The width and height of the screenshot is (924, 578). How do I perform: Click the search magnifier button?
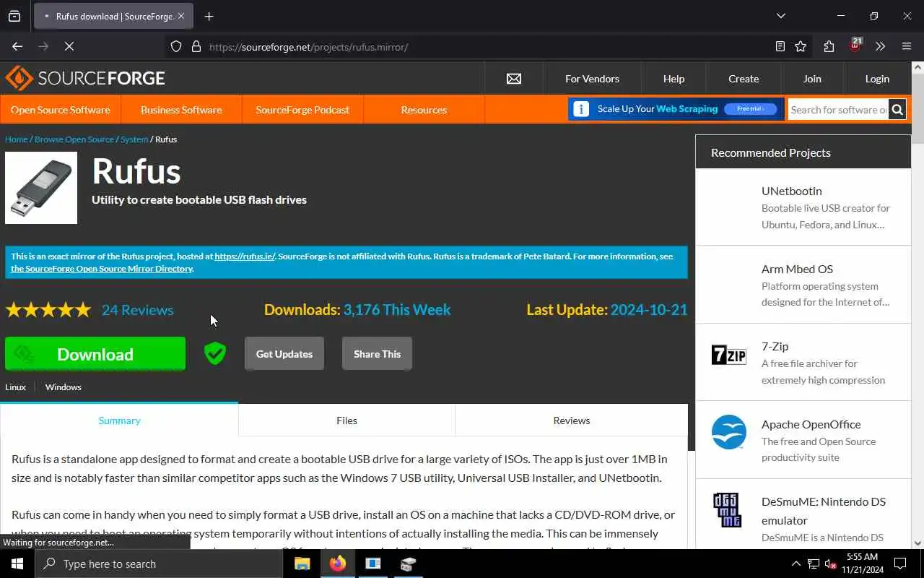pos(897,110)
